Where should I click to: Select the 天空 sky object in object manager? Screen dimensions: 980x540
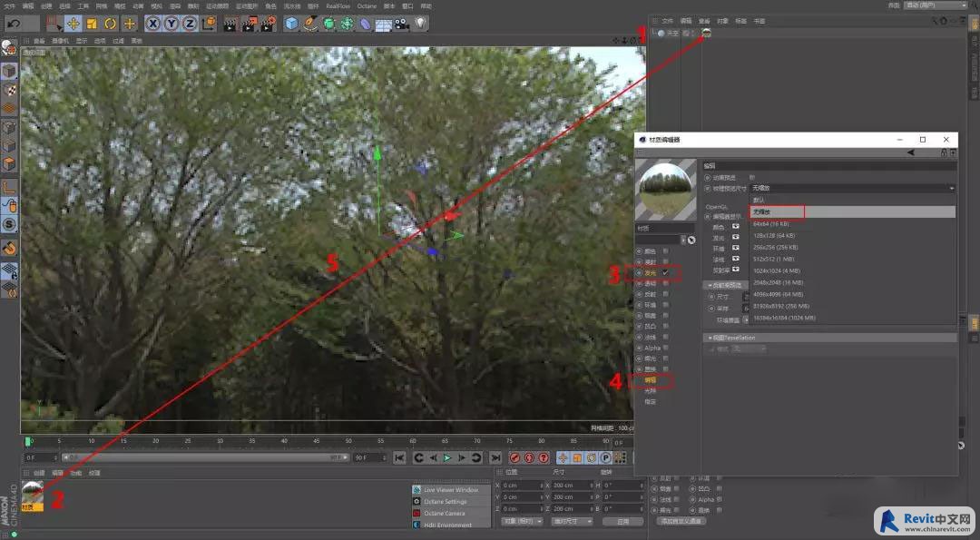(x=672, y=33)
